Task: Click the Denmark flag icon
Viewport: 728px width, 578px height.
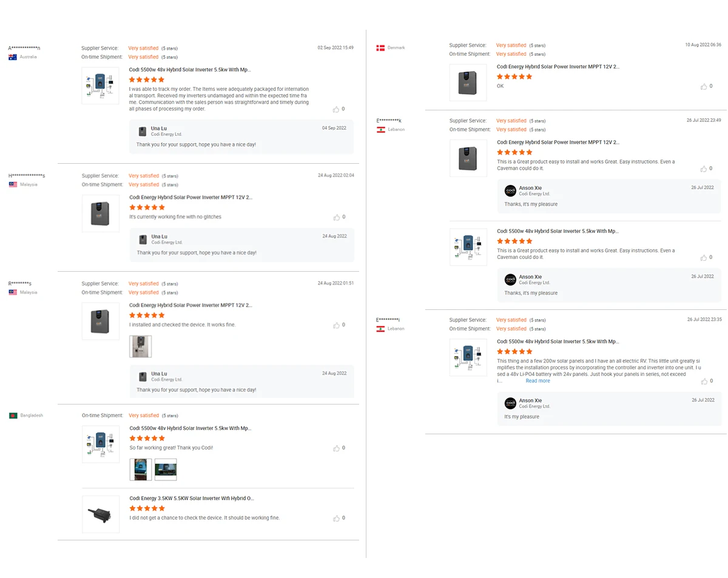Action: click(380, 48)
